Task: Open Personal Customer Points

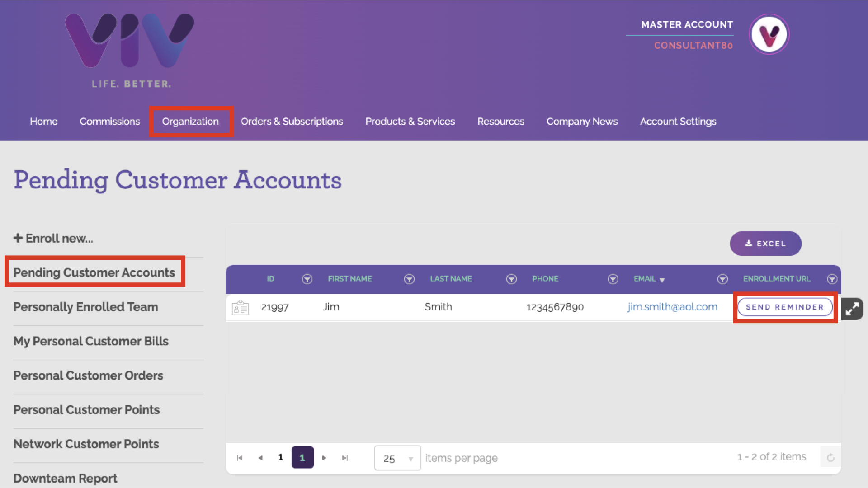Action: pyautogui.click(x=86, y=410)
